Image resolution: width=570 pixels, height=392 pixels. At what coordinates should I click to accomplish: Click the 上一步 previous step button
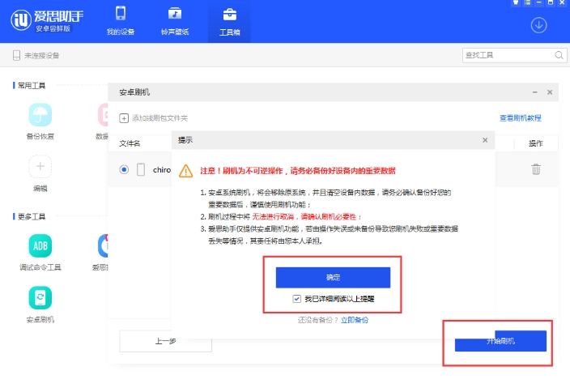(165, 341)
